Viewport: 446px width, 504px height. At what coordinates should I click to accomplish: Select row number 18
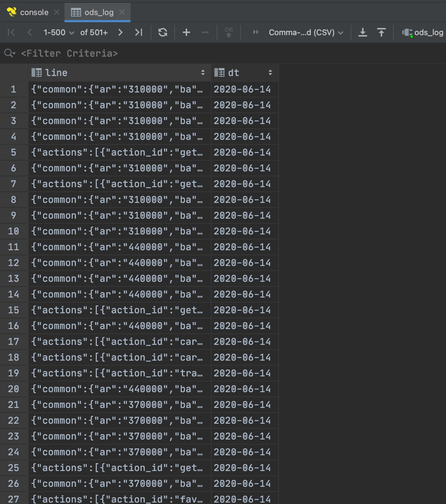click(x=14, y=357)
